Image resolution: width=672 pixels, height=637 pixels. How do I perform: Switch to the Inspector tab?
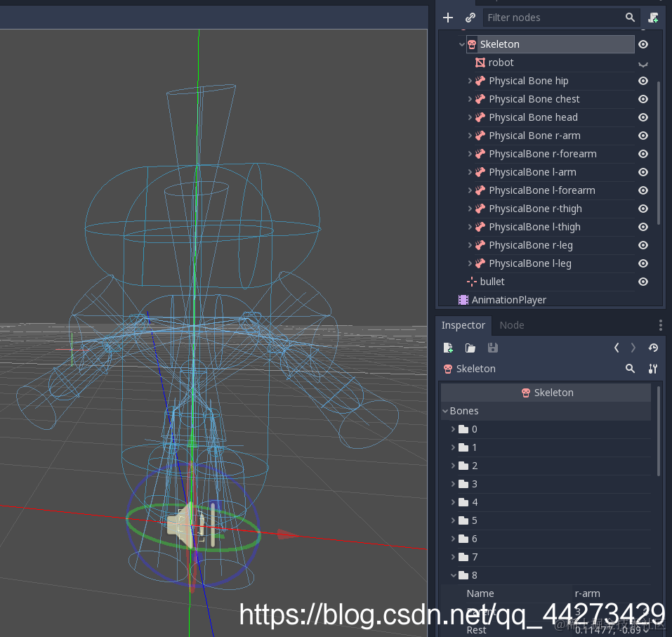pyautogui.click(x=463, y=325)
